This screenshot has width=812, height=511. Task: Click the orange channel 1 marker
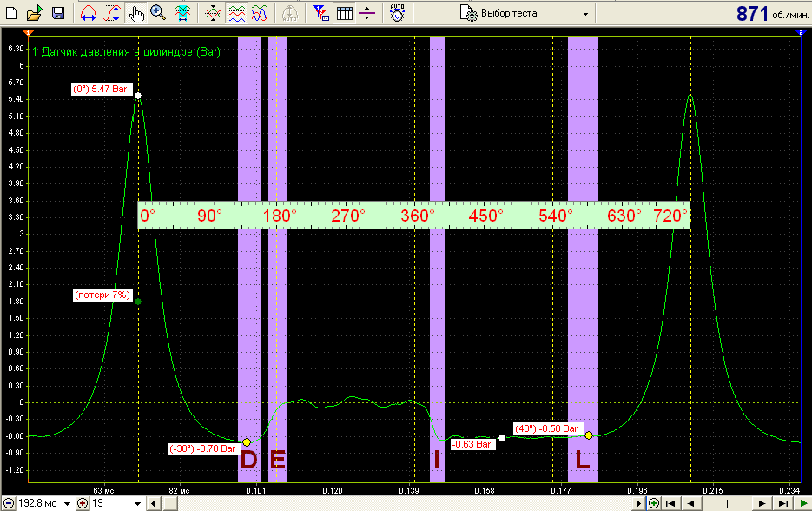click(x=28, y=33)
